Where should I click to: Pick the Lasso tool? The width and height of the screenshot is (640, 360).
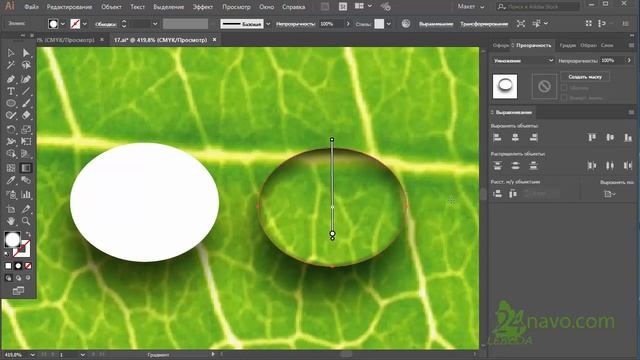(26, 65)
